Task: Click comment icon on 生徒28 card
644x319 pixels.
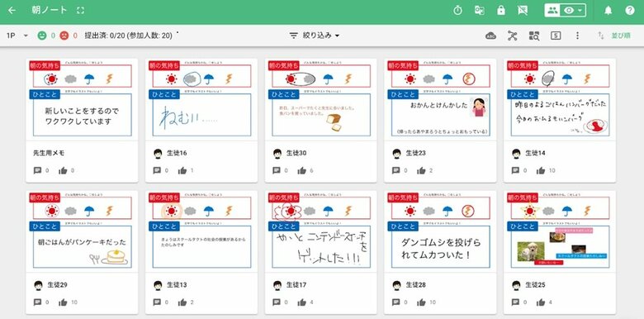Action: (395, 302)
